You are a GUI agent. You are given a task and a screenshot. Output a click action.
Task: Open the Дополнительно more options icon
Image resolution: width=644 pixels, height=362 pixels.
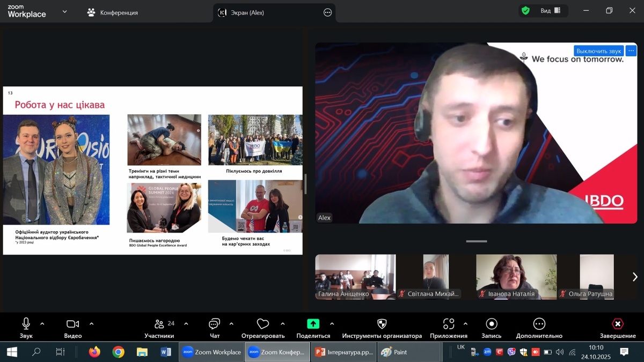539,324
